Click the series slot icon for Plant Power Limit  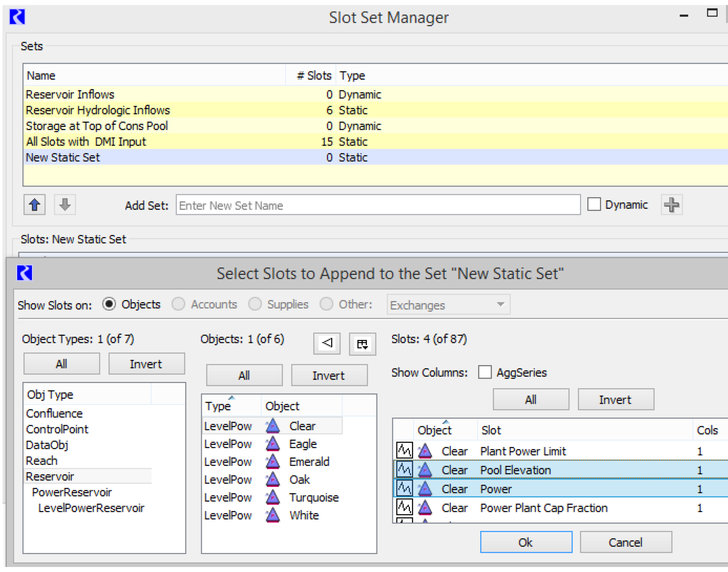404,451
